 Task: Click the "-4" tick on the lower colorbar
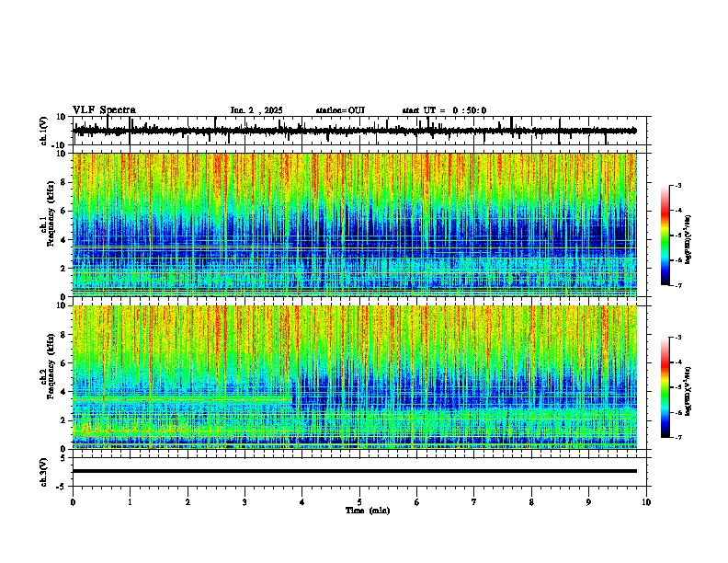pyautogui.click(x=677, y=362)
